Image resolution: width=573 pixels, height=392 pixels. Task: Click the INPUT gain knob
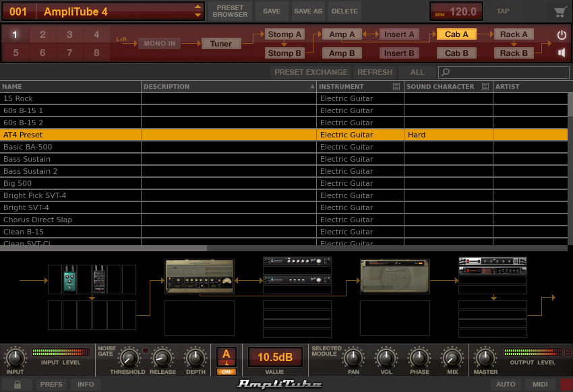16,358
